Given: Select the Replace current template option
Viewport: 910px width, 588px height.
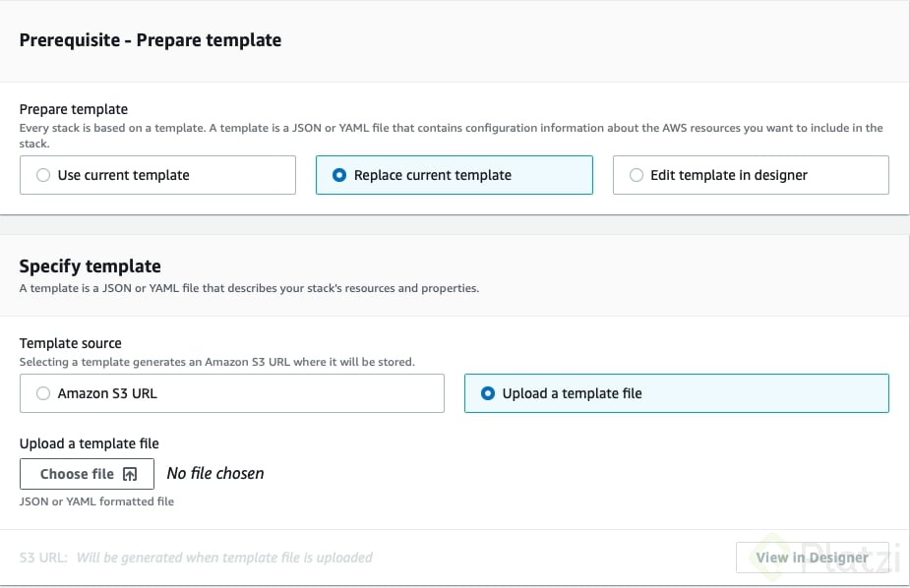Looking at the screenshot, I should (x=339, y=175).
